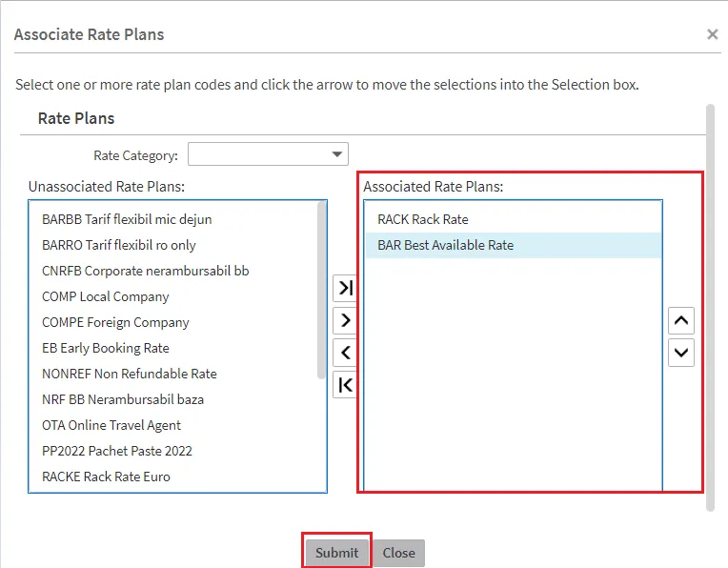Select CNRFB Corporate nerambursabil bb
The width and height of the screenshot is (728, 568).
(x=146, y=271)
